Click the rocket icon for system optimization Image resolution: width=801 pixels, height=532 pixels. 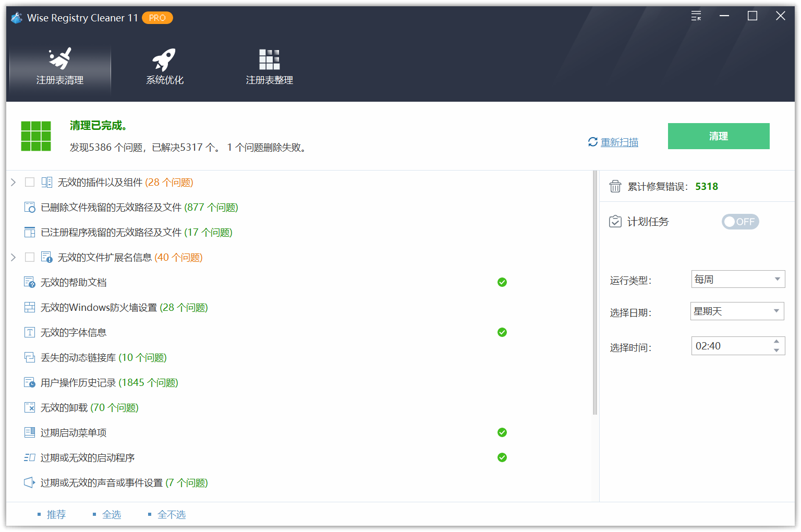(164, 59)
